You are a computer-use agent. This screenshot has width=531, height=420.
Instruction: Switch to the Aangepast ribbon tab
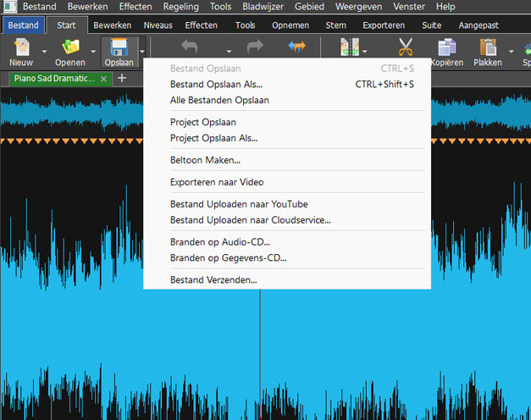click(478, 25)
